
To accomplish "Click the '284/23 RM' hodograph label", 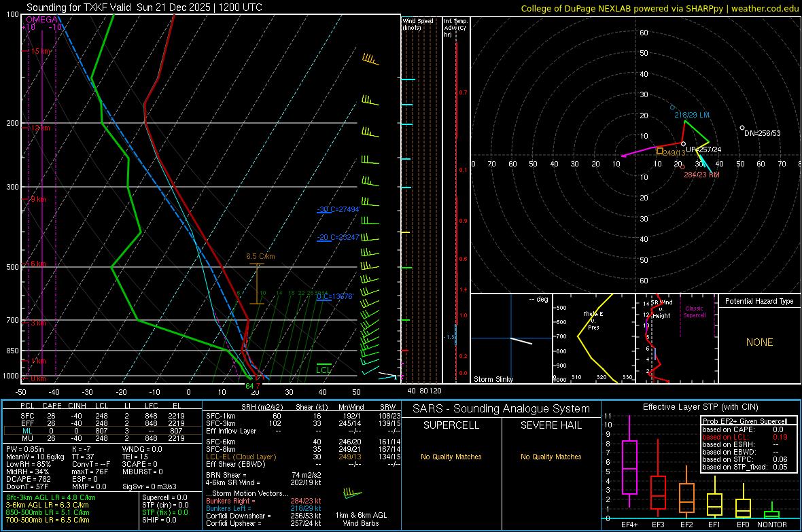I will [x=701, y=175].
